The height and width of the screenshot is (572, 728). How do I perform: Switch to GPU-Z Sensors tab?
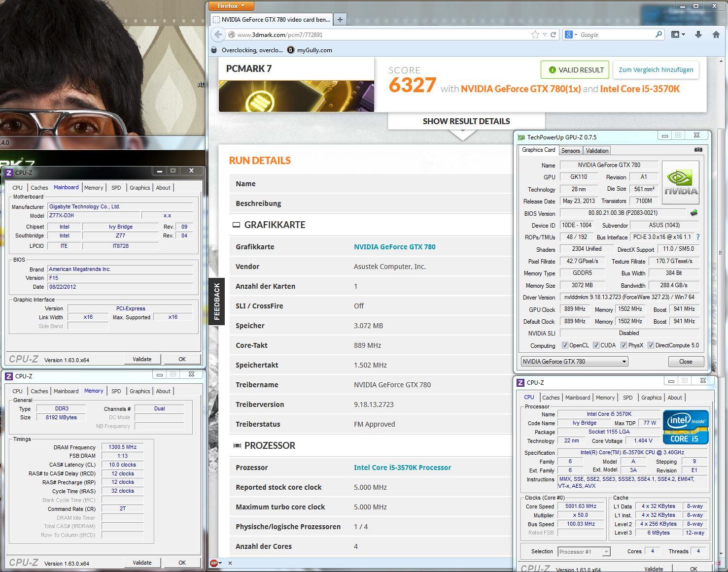[x=570, y=151]
